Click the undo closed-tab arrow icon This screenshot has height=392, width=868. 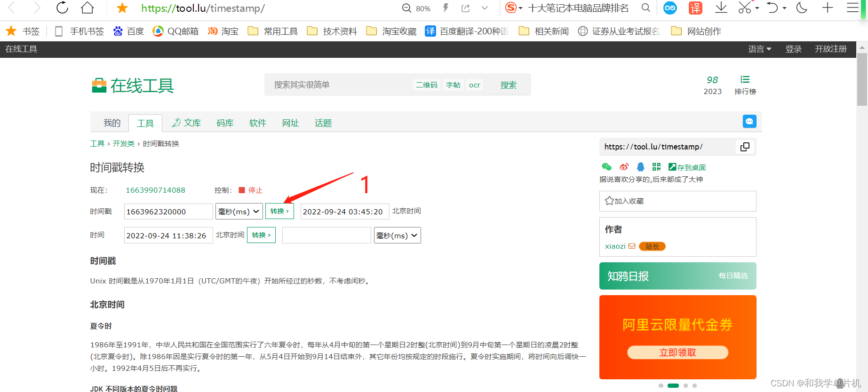click(772, 8)
